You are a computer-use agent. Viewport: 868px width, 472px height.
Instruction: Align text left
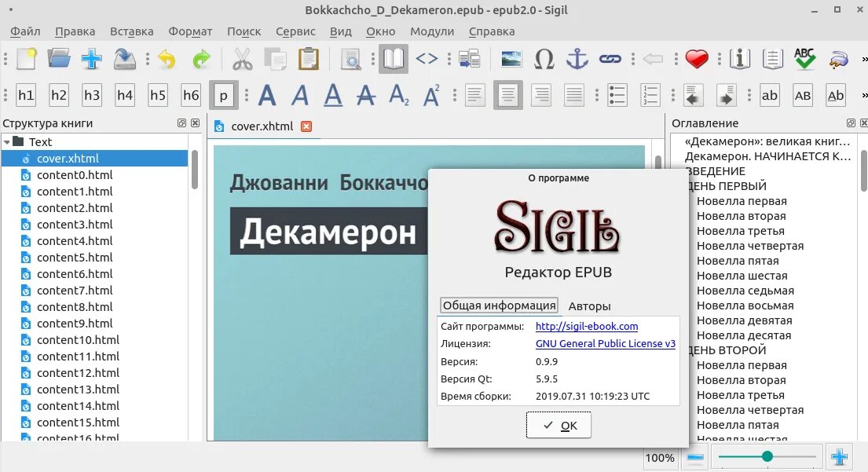474,95
